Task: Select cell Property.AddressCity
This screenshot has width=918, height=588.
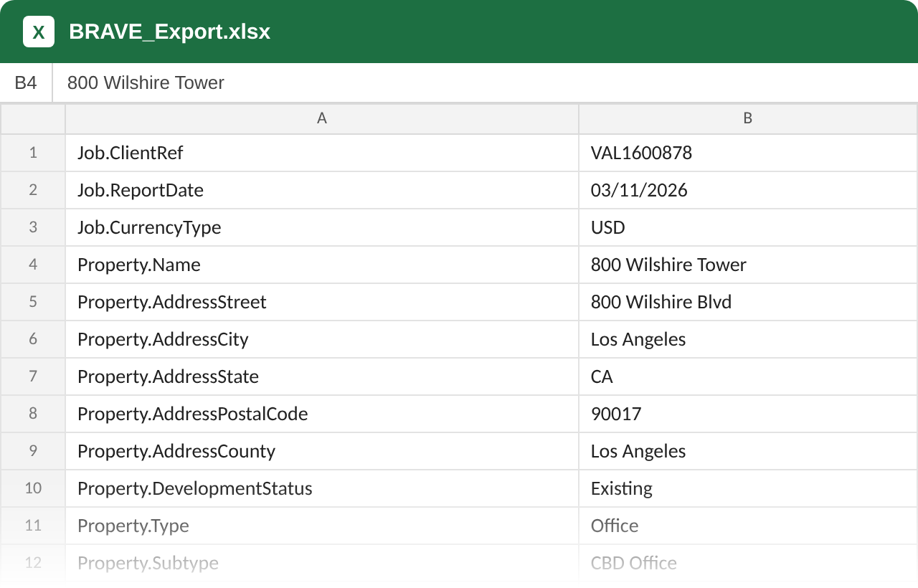Action: [x=322, y=339]
